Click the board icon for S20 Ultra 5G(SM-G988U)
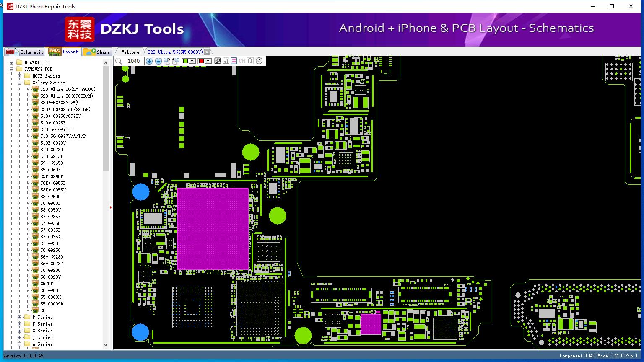 [x=35, y=89]
